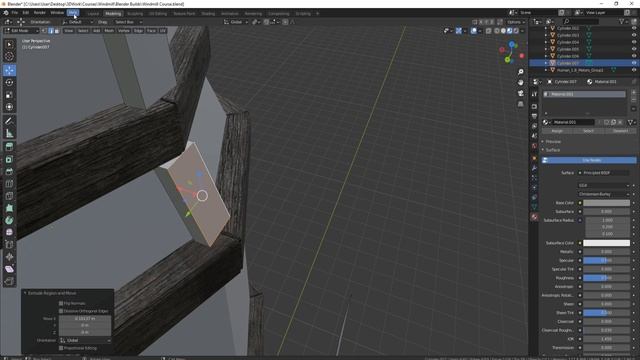Select the Shear tool

pos(9,269)
